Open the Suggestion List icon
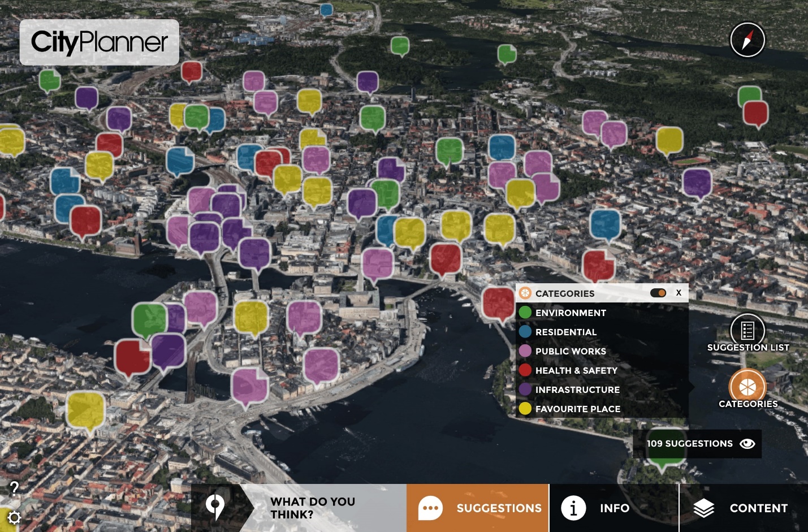The height and width of the screenshot is (532, 808). pyautogui.click(x=747, y=331)
